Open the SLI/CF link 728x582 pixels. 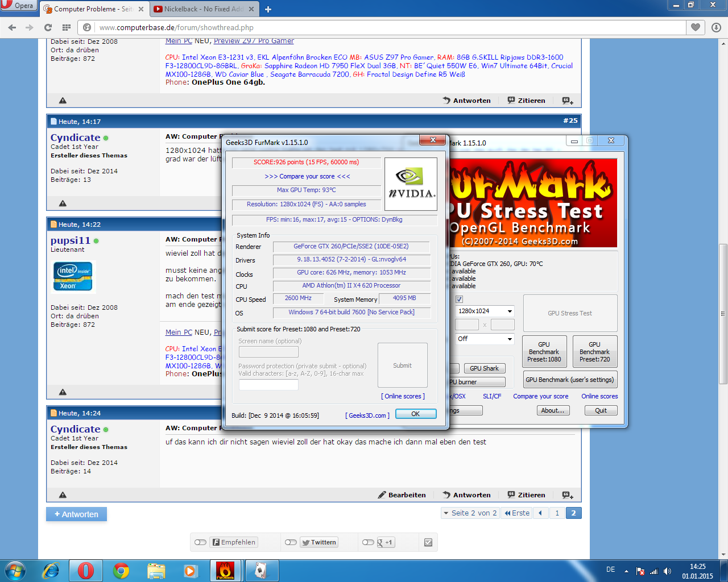tap(492, 396)
